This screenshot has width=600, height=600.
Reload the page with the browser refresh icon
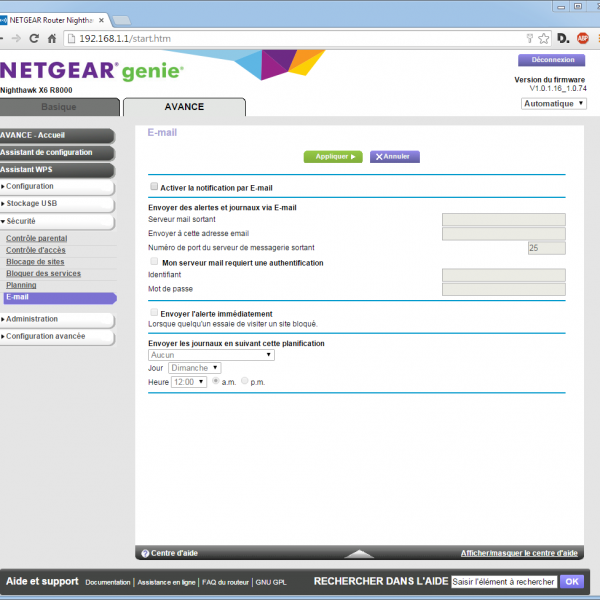[x=34, y=38]
